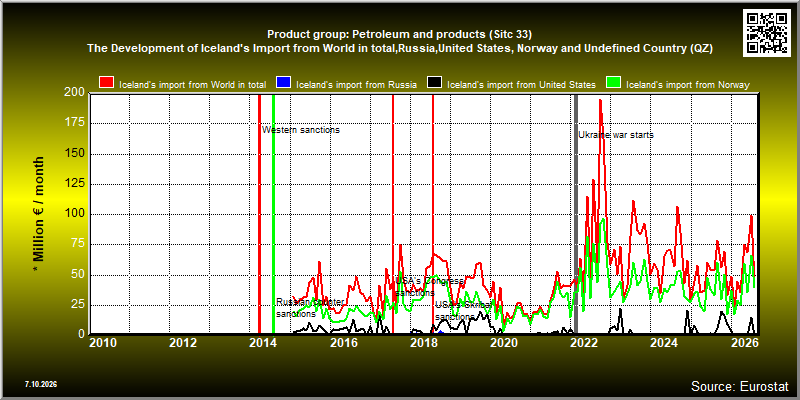This screenshot has width=800, height=400.
Task: Click the Source: Eurostat label
Action: pyautogui.click(x=739, y=385)
